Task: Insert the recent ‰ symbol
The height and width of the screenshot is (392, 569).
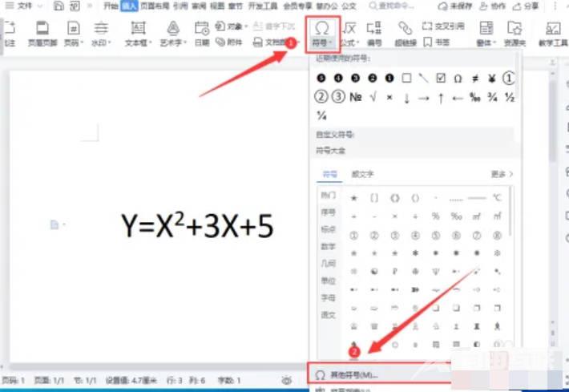Action: coord(475,97)
